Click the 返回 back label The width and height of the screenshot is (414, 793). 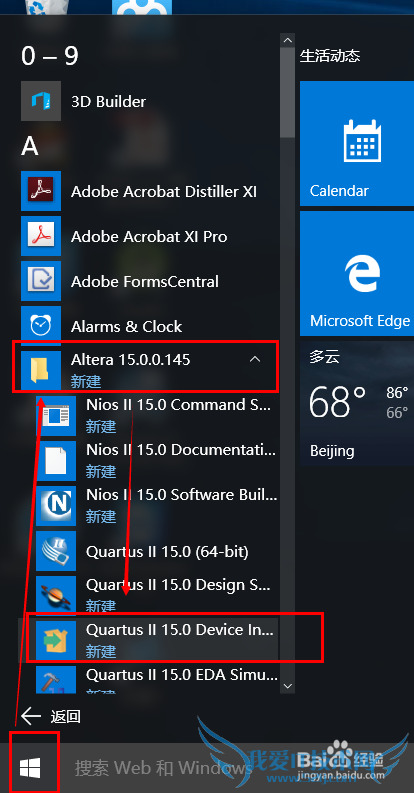(66, 716)
